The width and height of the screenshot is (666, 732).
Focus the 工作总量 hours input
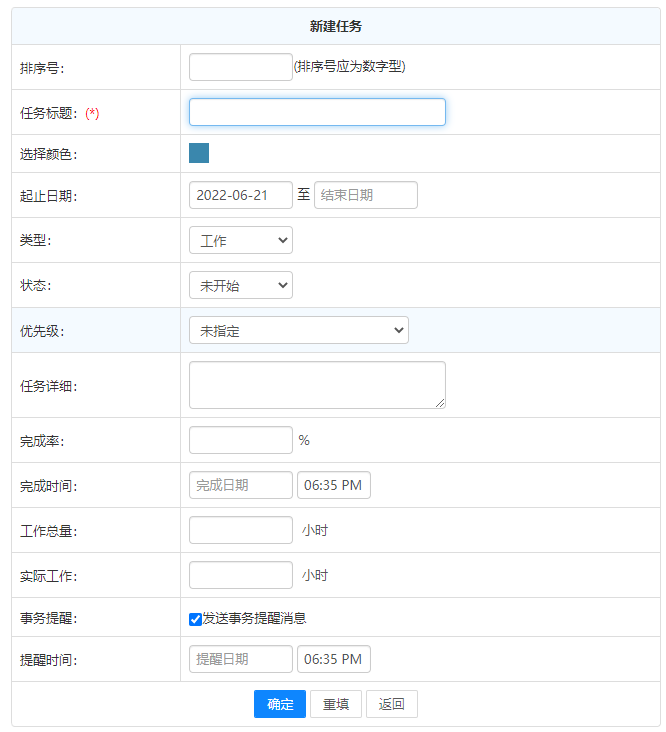pos(240,530)
